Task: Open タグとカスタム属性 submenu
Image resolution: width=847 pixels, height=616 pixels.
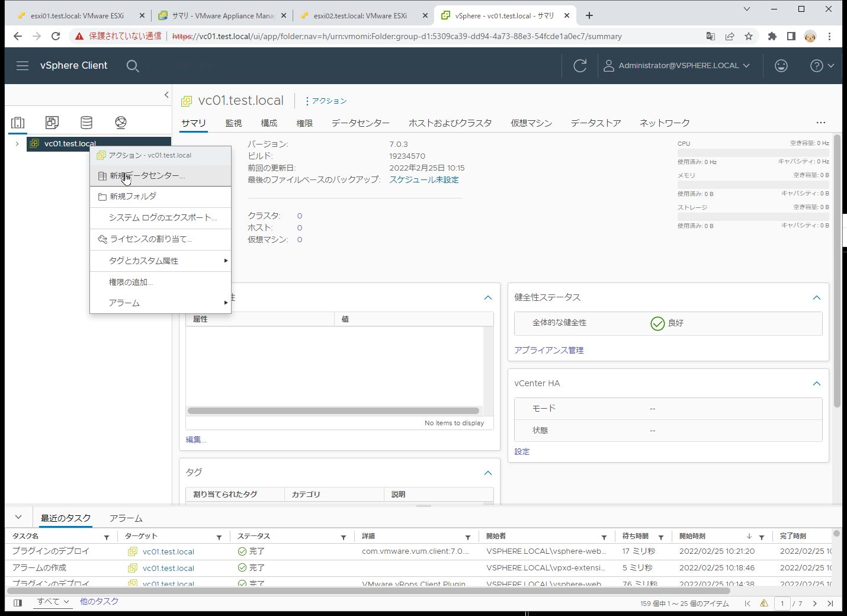Action: pyautogui.click(x=160, y=261)
